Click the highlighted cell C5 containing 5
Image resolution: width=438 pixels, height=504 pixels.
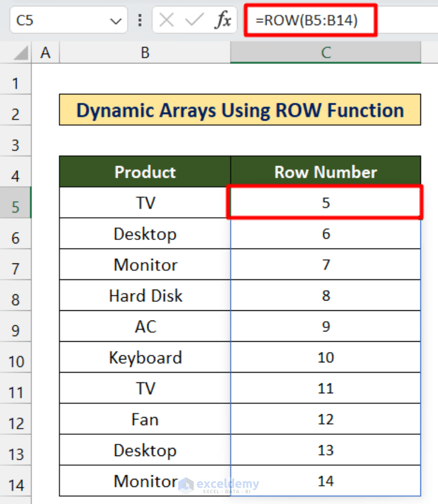click(326, 203)
